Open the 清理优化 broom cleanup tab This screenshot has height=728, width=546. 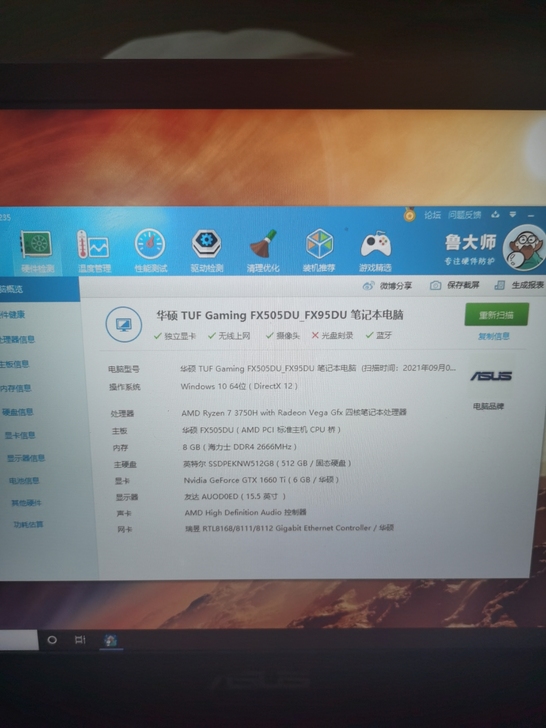263,251
